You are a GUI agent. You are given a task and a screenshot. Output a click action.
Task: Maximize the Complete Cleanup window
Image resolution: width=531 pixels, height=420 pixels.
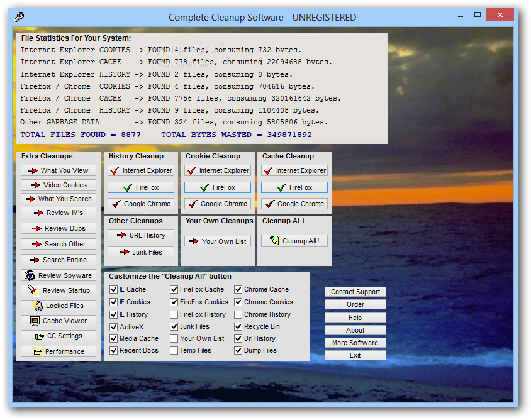(478, 15)
